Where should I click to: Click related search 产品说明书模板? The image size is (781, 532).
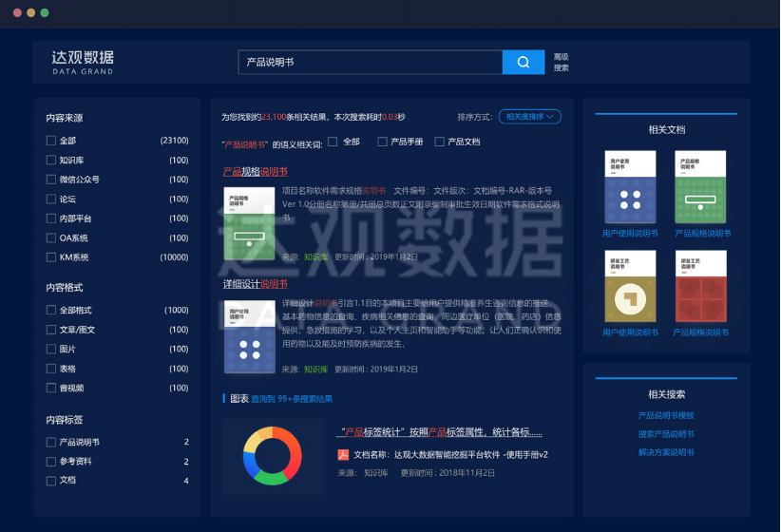666,415
